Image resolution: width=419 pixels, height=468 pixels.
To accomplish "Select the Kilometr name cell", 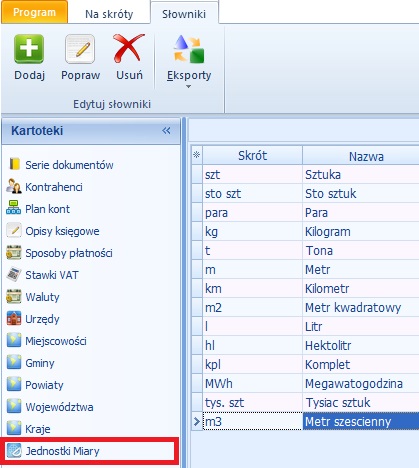I will coord(361,288).
